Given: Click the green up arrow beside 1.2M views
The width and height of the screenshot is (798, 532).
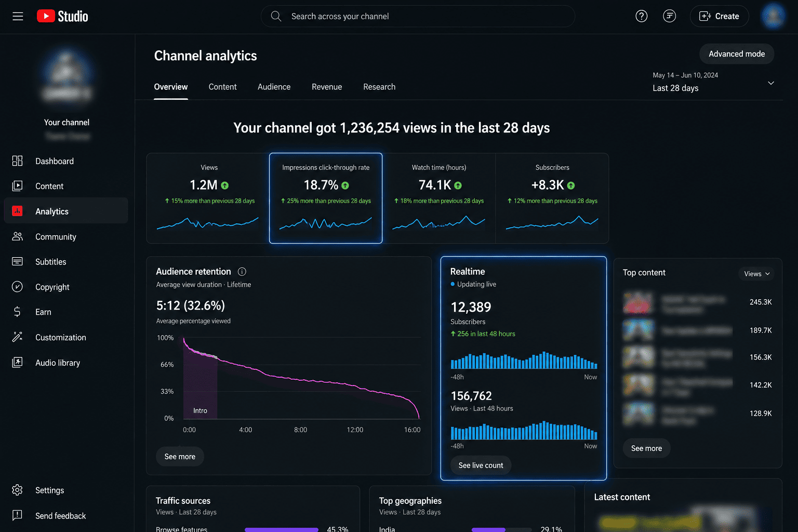Looking at the screenshot, I should [x=224, y=185].
